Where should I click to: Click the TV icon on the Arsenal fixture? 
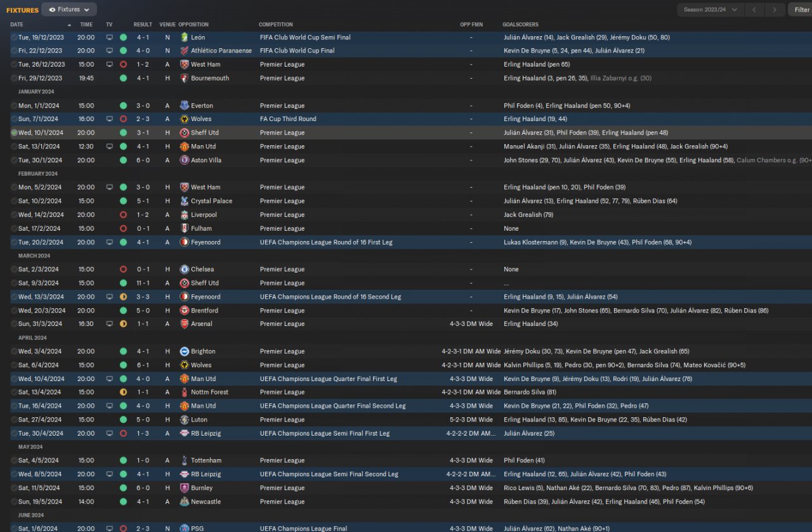[110, 324]
